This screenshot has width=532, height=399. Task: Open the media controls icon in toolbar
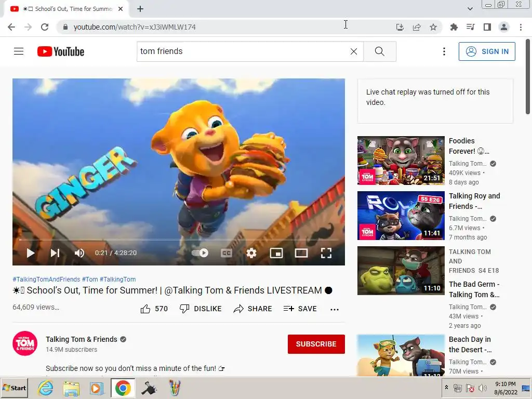(470, 27)
